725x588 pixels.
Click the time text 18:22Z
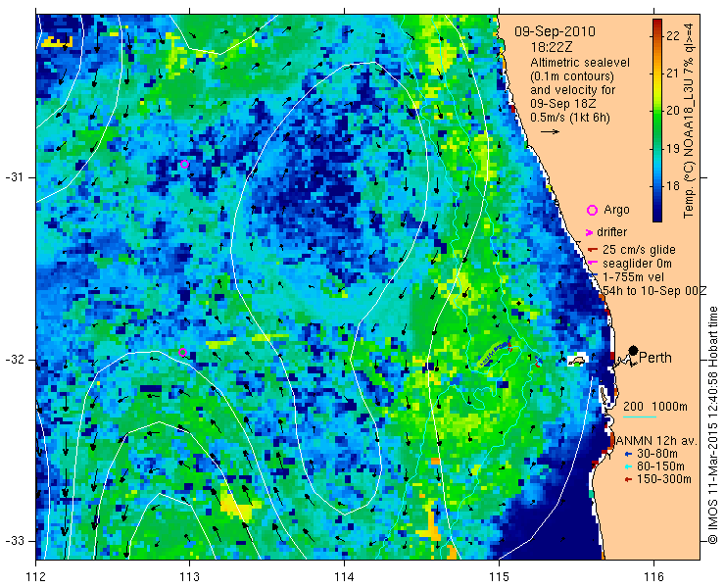[x=552, y=47]
